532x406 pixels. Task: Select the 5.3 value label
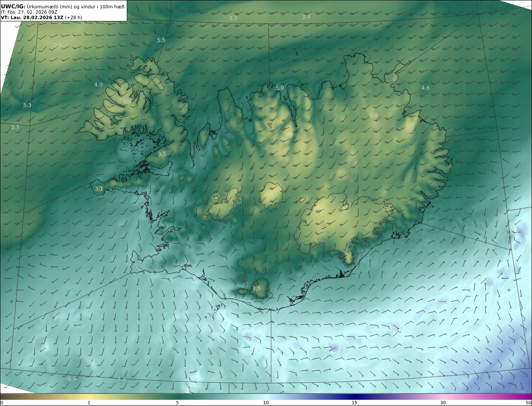pos(27,105)
